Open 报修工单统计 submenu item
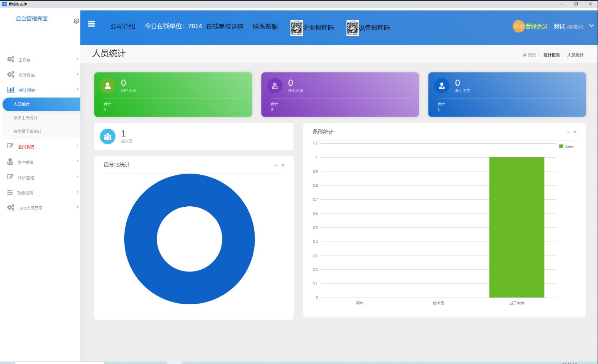Screen dimensions: 598x364 pyautogui.click(x=25, y=118)
